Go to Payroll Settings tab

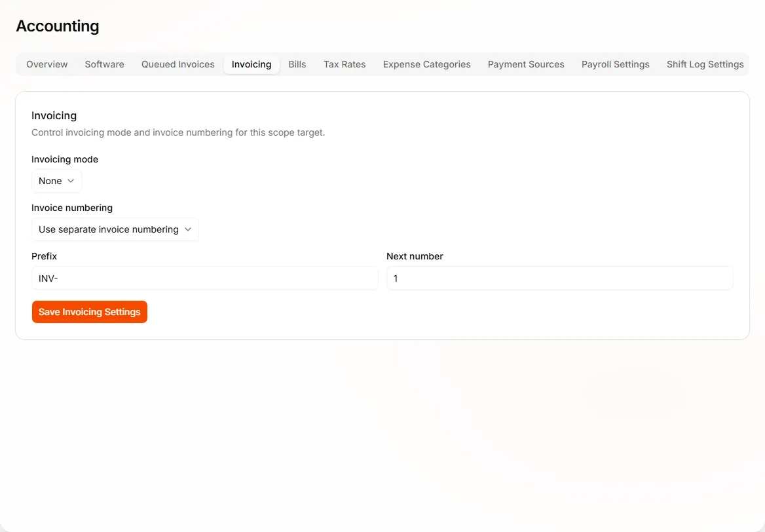[615, 64]
